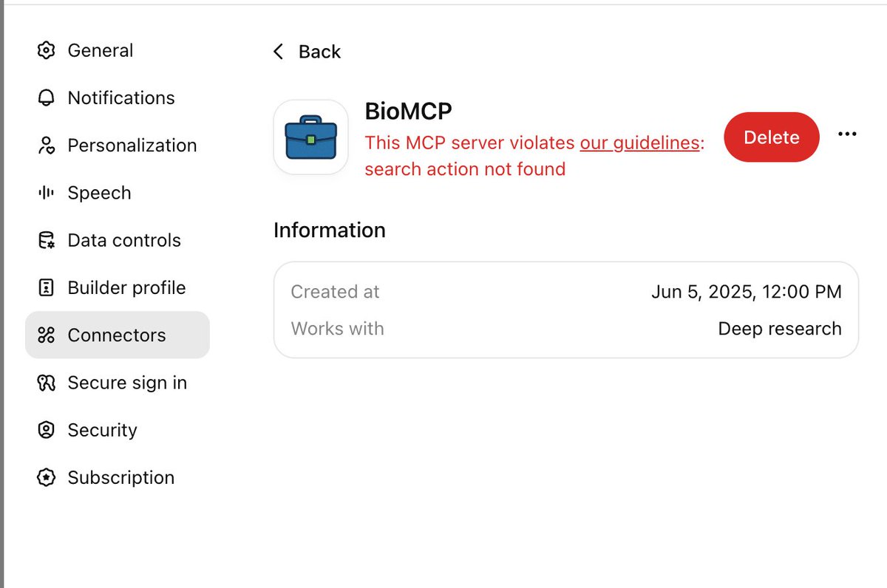Select Connectors in the settings sidebar
Image resolution: width=887 pixels, height=588 pixels.
click(x=117, y=335)
